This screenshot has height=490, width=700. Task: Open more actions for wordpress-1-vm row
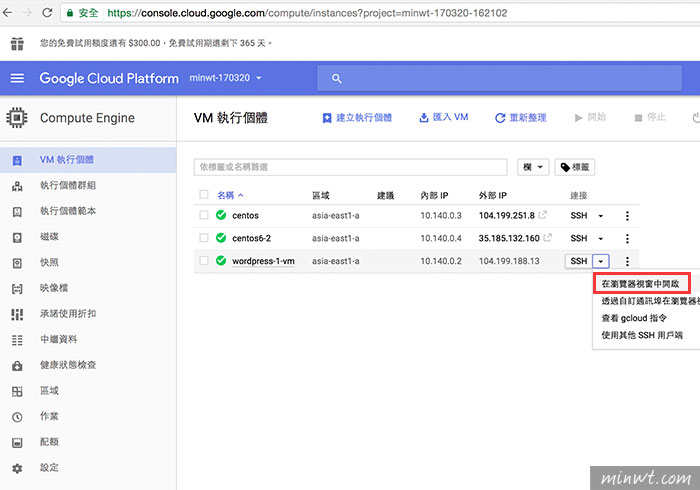coord(627,262)
